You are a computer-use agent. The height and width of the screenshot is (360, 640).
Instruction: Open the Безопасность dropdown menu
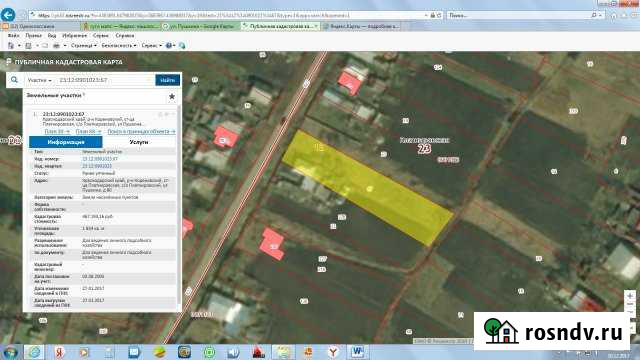(x=119, y=45)
